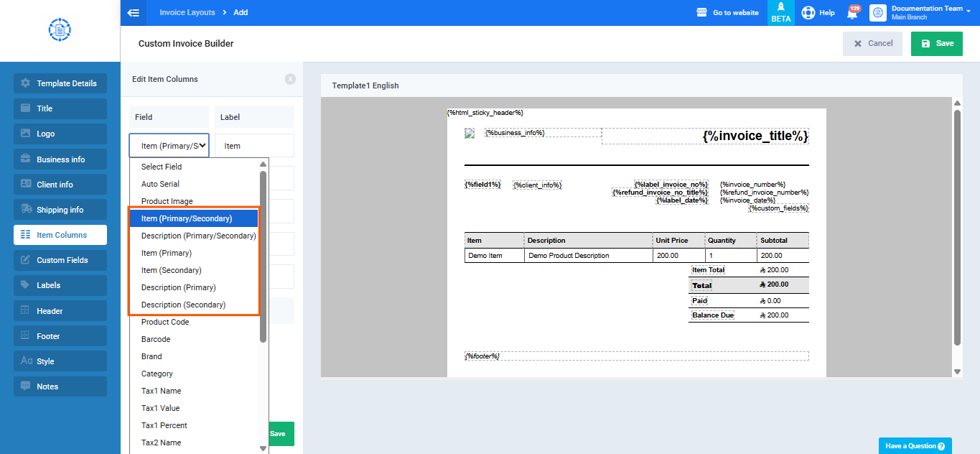Close the Edit Item Columns panel

(290, 79)
